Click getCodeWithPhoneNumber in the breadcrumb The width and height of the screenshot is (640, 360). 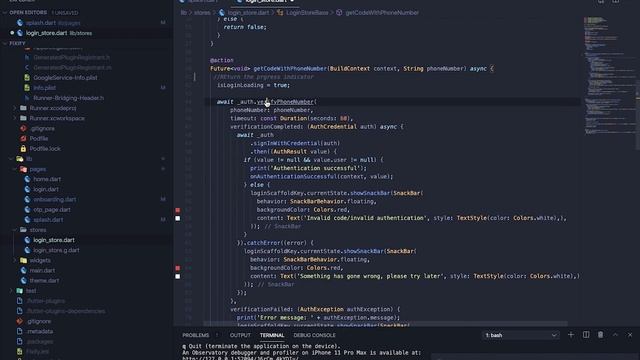click(x=382, y=13)
